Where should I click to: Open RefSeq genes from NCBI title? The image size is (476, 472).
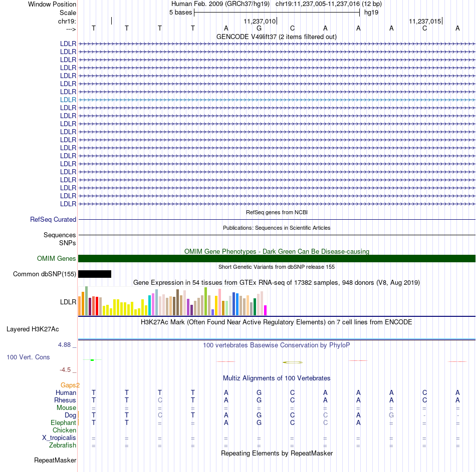point(277,212)
